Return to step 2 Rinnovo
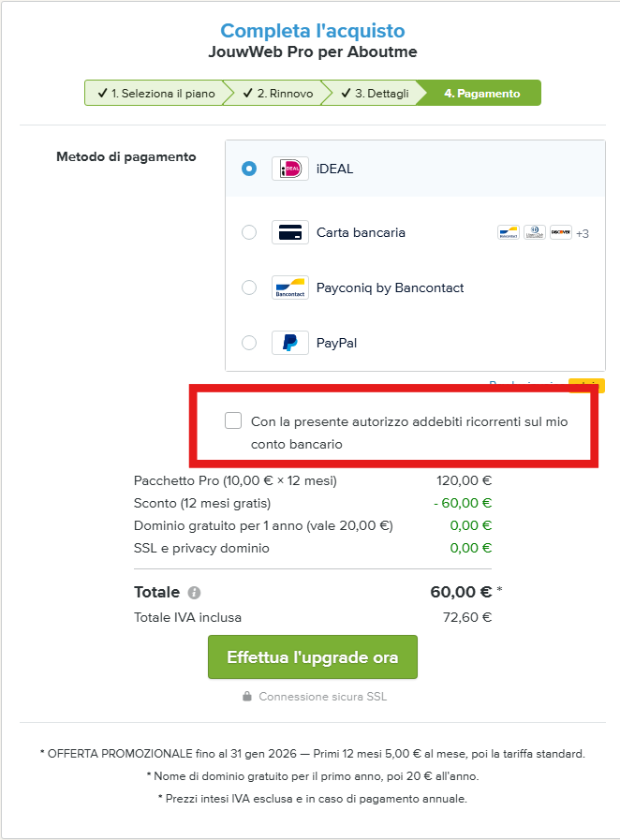The width and height of the screenshot is (620, 840). coord(277,94)
